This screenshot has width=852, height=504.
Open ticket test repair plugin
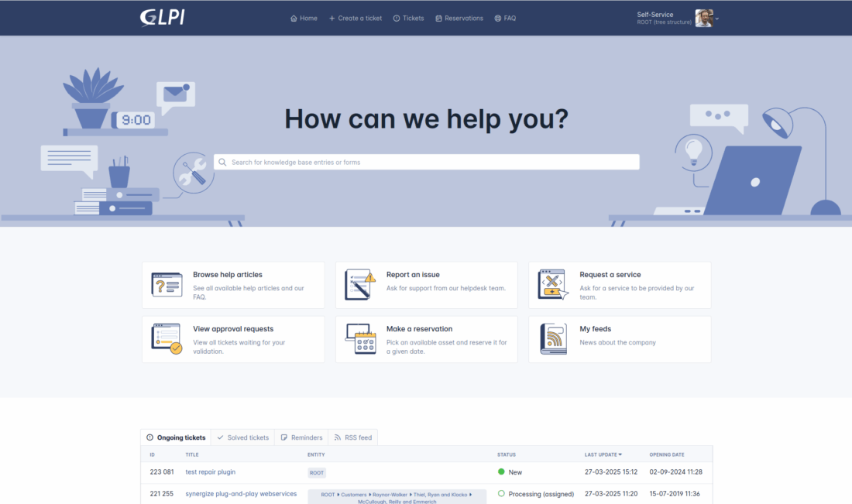(x=210, y=472)
